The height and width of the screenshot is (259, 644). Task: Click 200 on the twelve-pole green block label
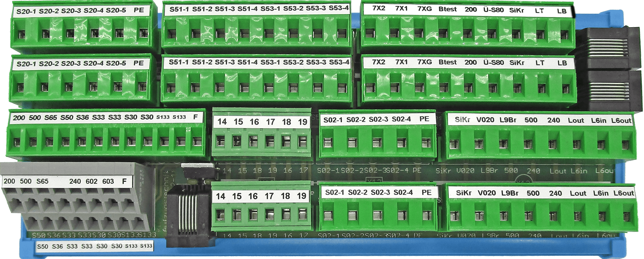coord(19,118)
